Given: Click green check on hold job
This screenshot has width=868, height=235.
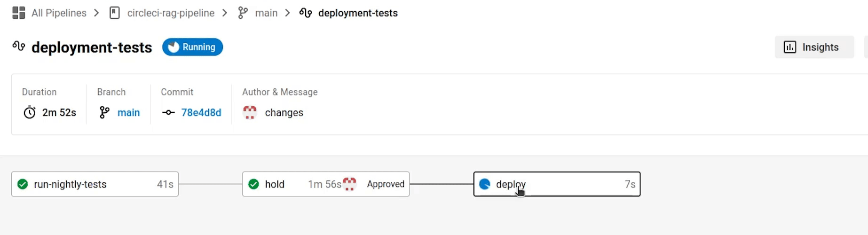Looking at the screenshot, I should [253, 184].
